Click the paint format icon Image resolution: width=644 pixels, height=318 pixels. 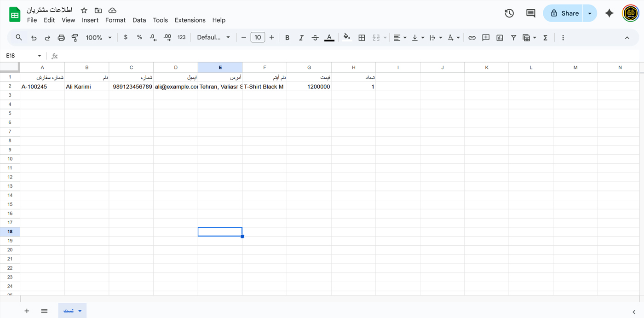click(x=75, y=38)
